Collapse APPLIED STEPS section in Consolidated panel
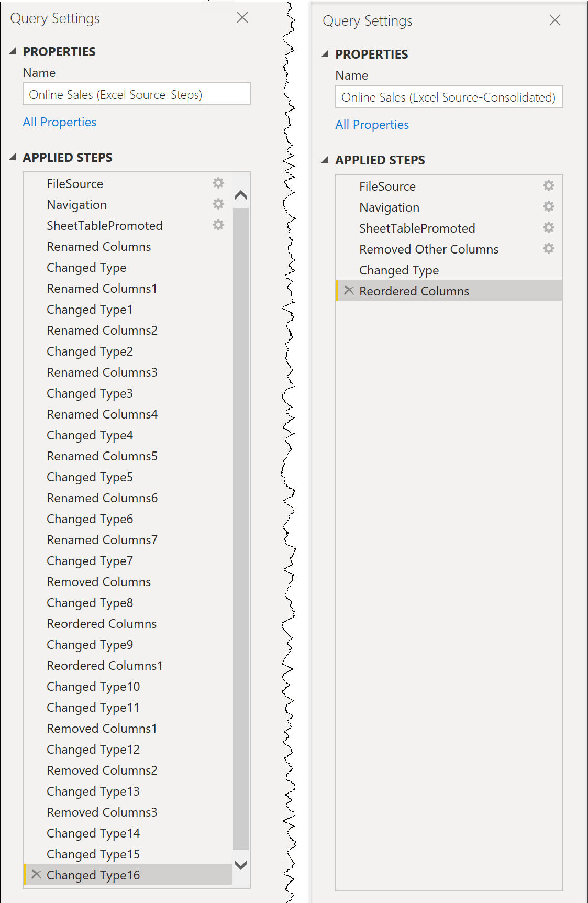 [326, 160]
